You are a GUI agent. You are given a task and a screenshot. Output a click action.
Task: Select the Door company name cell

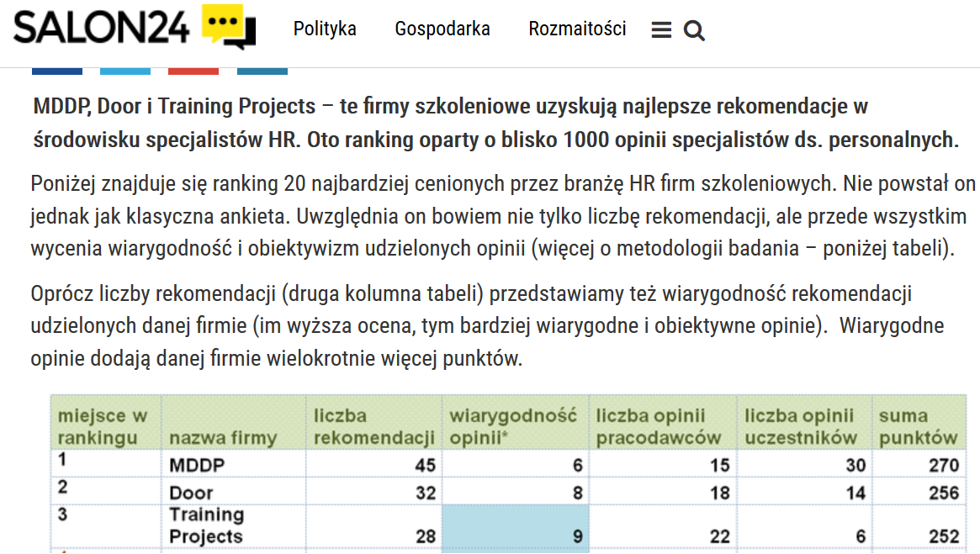click(233, 492)
